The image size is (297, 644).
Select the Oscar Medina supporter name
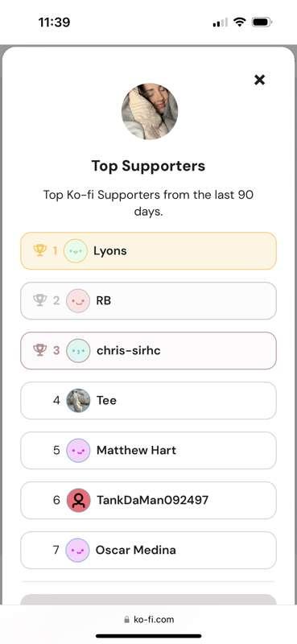[x=136, y=550]
